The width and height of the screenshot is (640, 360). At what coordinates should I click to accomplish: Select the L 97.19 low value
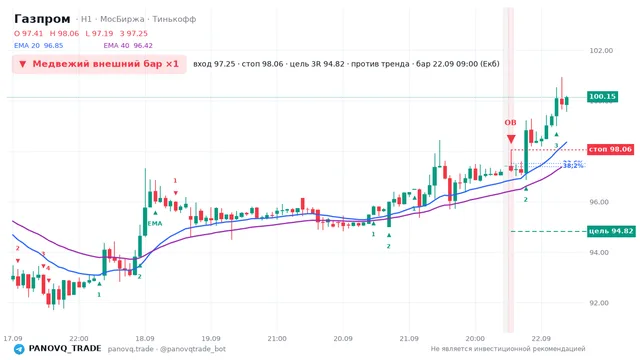[x=99, y=33]
